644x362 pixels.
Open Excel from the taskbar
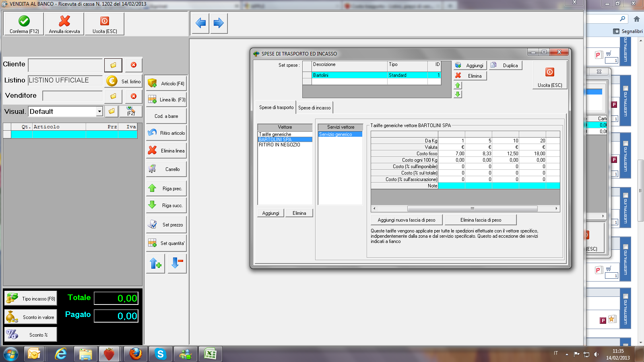coord(211,354)
